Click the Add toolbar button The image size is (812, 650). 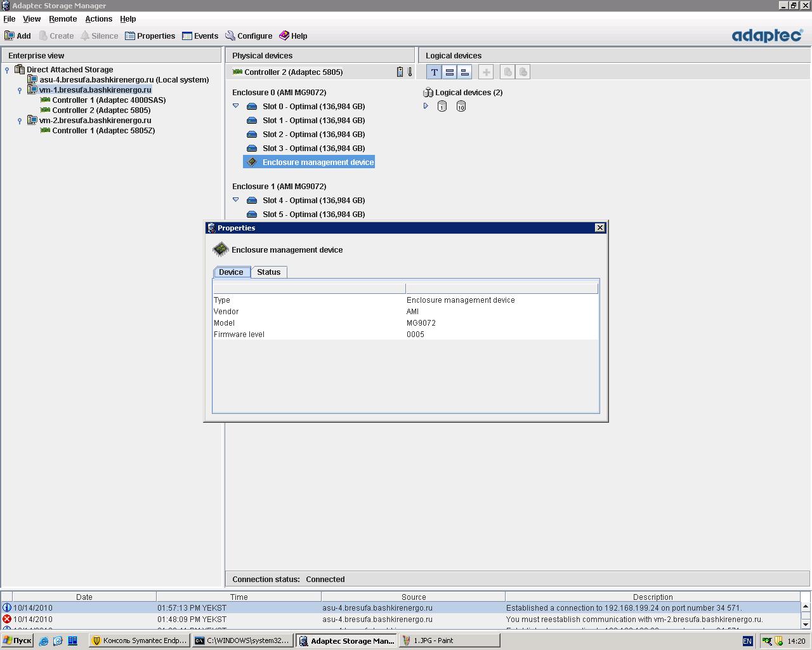pos(18,36)
